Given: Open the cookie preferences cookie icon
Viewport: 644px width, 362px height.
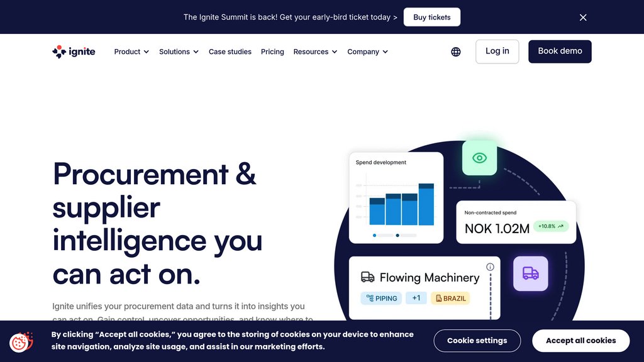Looking at the screenshot, I should 21,342.
